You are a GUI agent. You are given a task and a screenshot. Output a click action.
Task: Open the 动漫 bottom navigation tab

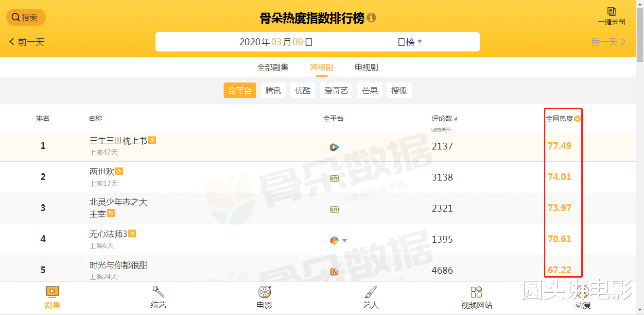pos(582,297)
